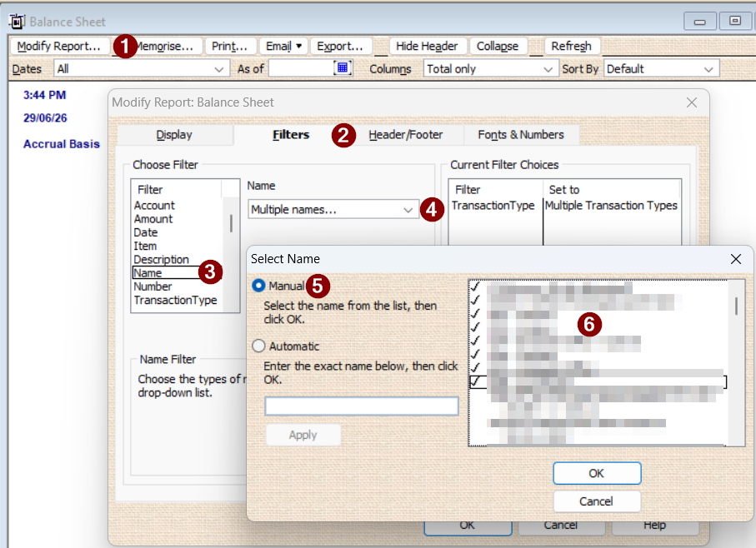Viewport: 756px width, 548px height.
Task: Minimize the Balance Sheet window
Action: tap(699, 22)
